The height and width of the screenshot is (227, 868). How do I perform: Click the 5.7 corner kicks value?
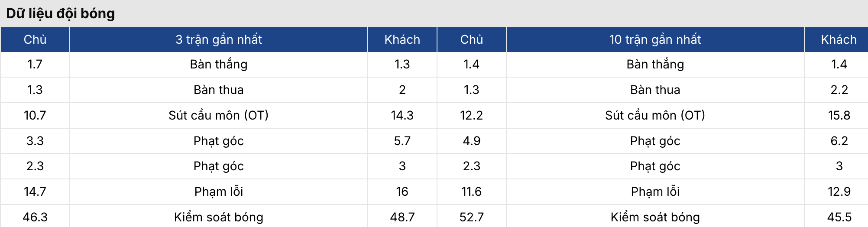402,141
